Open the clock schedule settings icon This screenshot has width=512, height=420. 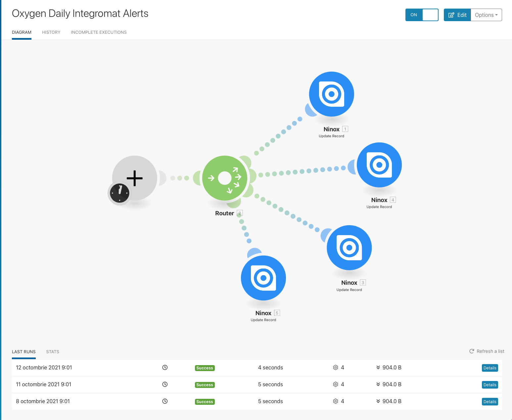coord(119,193)
